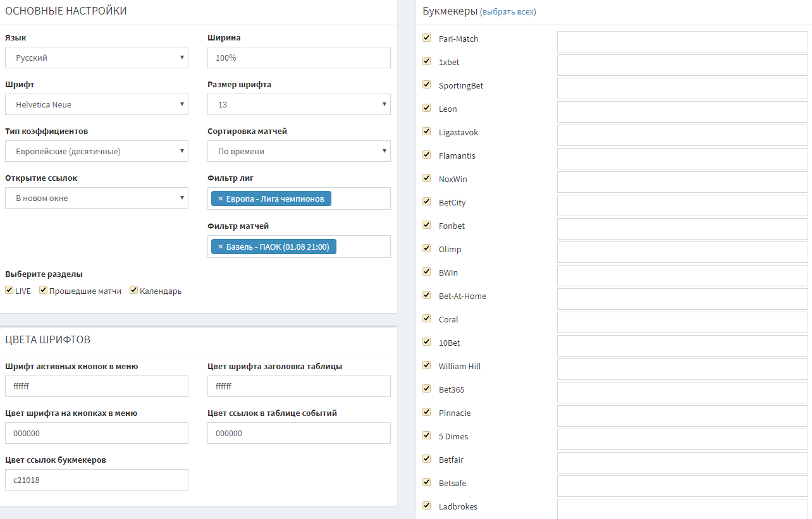Toggle the Olimp checkbox
The image size is (812, 519).
pos(426,248)
